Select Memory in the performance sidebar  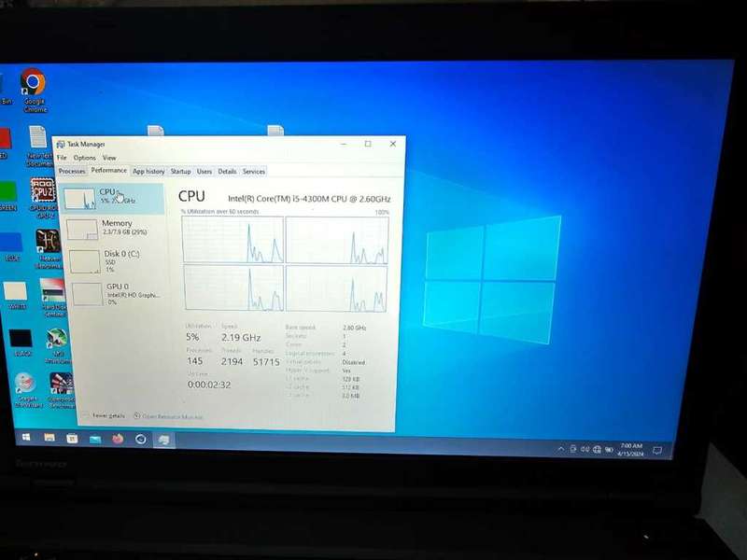[x=114, y=229]
